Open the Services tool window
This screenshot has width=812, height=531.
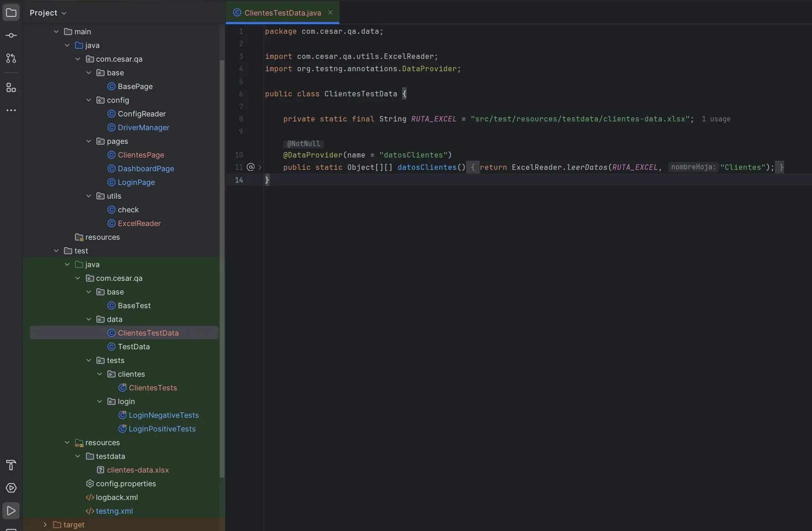click(x=11, y=488)
